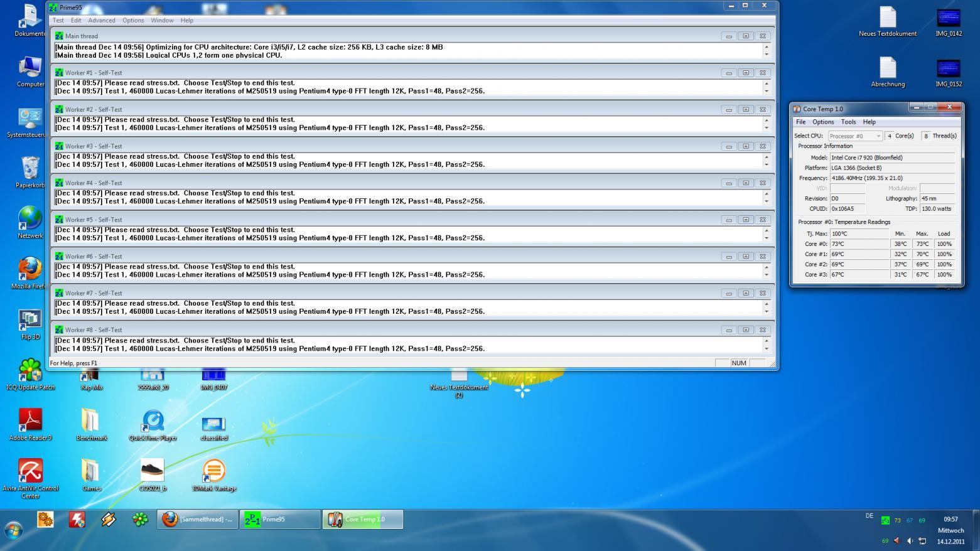This screenshot has width=980, height=551.
Task: Click the ICQ flower taskbar icon
Action: (x=140, y=519)
